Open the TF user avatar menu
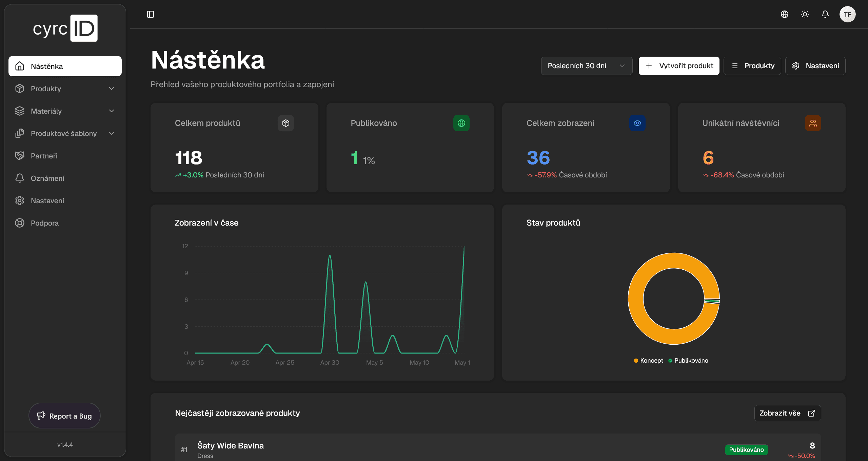Viewport: 868px width, 461px height. click(848, 14)
